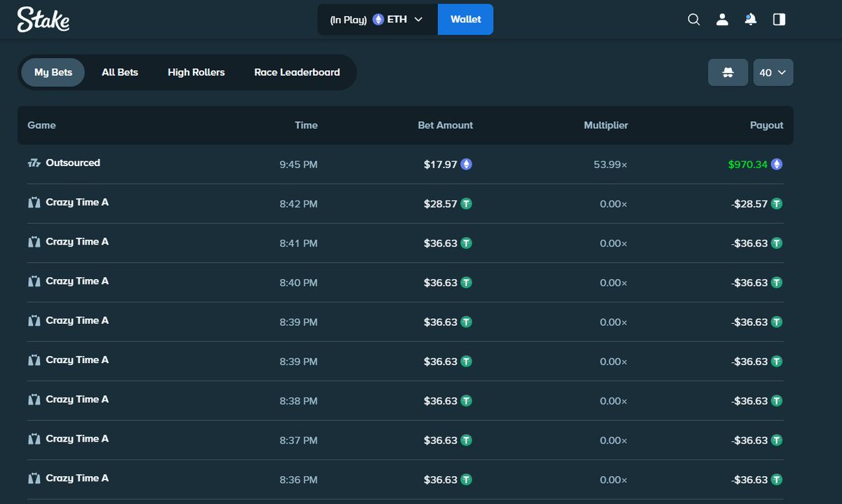
Task: Click the ETH icon beside $970.34 payout
Action: pos(777,164)
